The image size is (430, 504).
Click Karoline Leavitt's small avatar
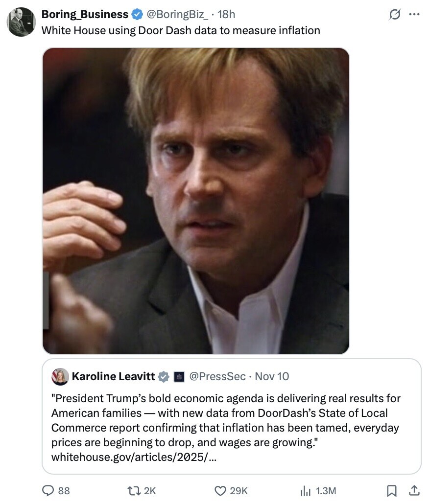point(60,376)
